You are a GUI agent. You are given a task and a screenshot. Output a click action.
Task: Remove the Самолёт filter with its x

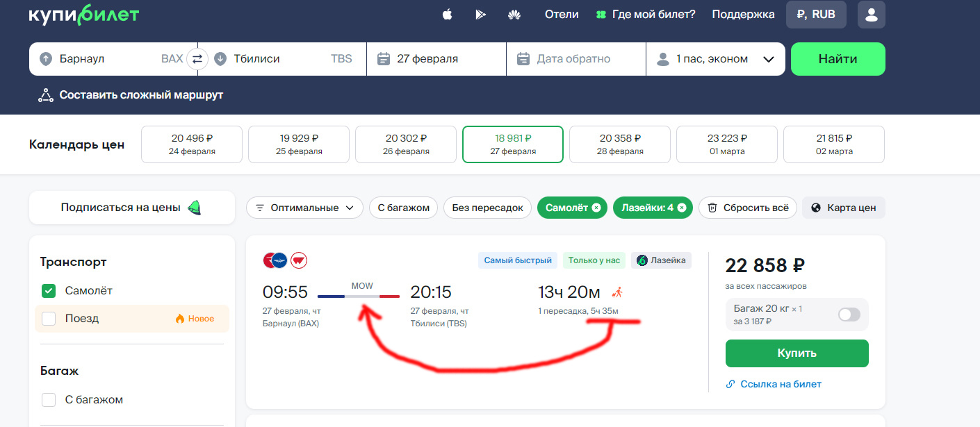(596, 208)
